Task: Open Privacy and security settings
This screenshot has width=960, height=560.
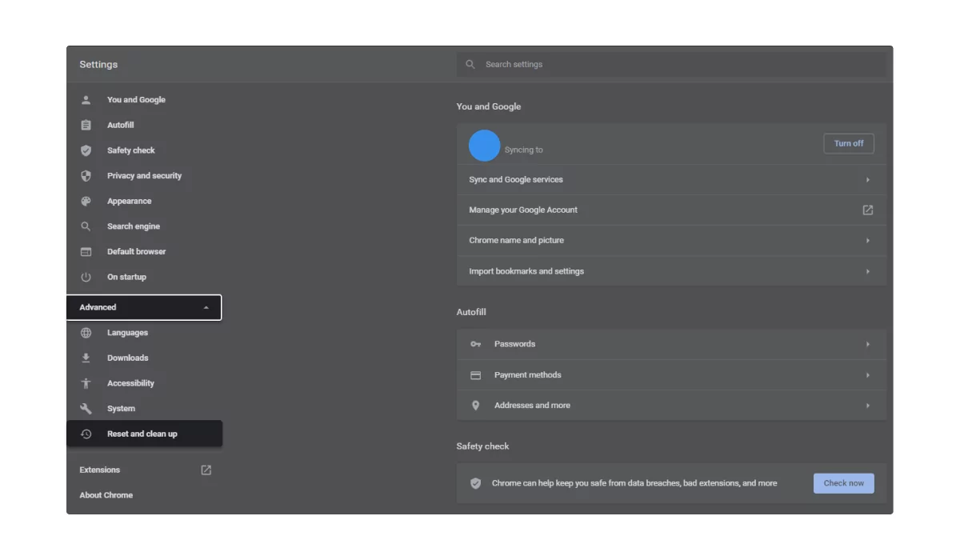Action: coord(144,176)
